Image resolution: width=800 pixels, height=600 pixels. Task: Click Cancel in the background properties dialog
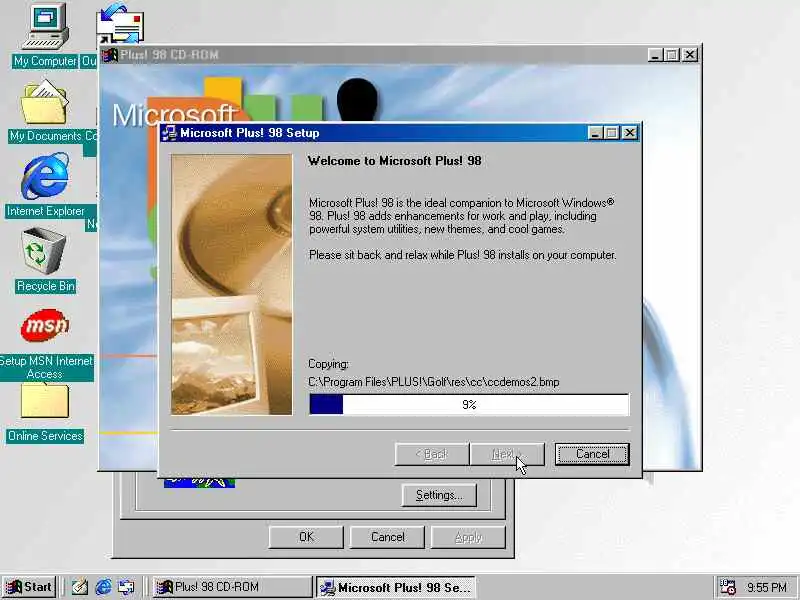387,537
